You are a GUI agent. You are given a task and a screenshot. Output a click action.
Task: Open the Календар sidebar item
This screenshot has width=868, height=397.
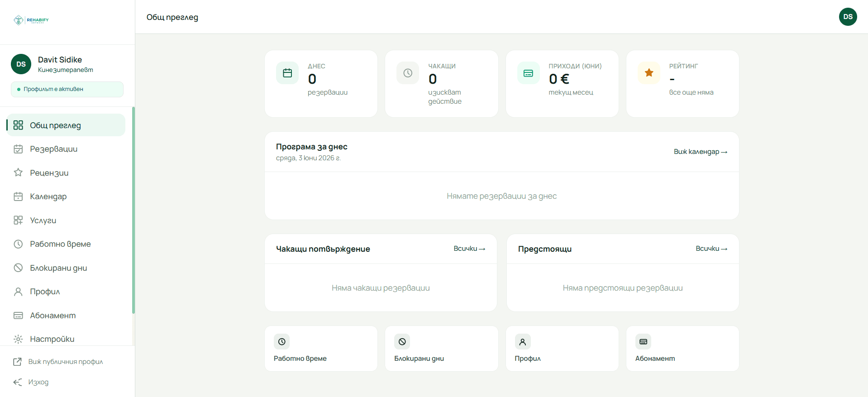click(66, 196)
